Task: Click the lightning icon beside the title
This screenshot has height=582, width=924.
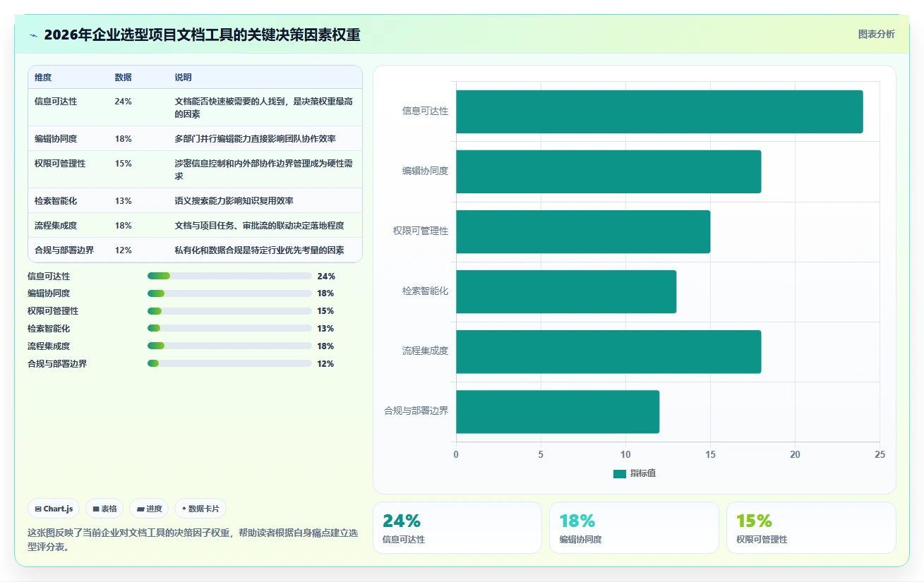Action: [x=33, y=35]
